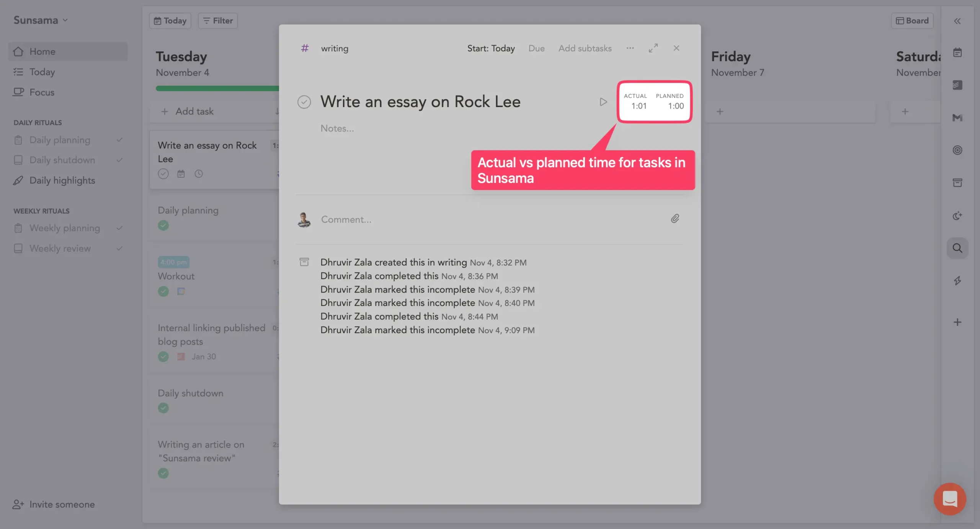
Task: Go to Focus in left sidebar
Action: (42, 92)
